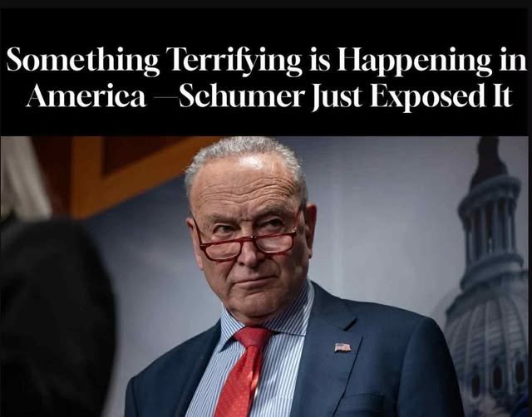Click the American flag lapel pin
The width and height of the screenshot is (532, 417).
(342, 347)
